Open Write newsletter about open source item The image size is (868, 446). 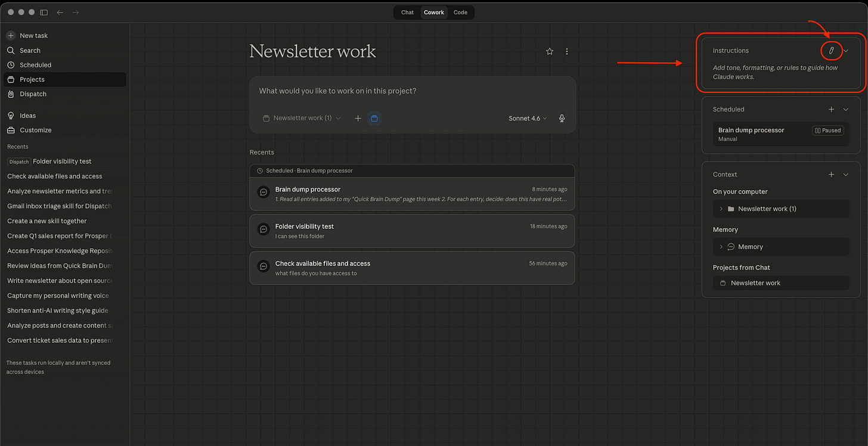tap(60, 281)
